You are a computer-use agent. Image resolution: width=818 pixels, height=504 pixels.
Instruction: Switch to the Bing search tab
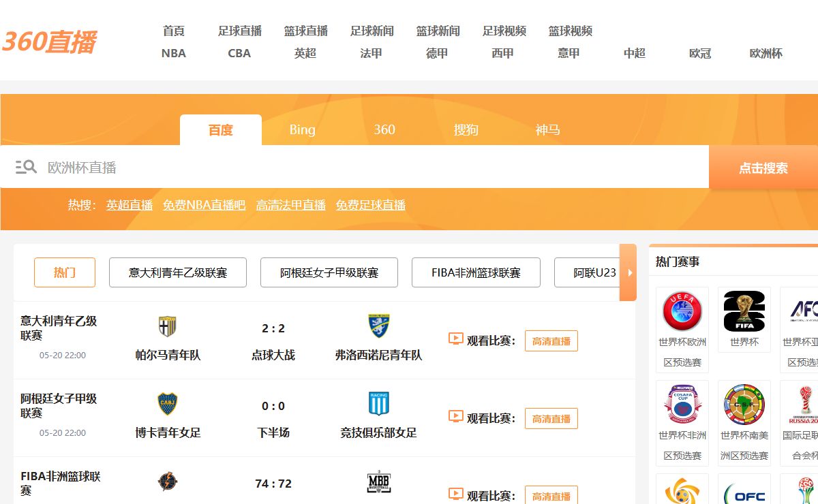pos(302,129)
